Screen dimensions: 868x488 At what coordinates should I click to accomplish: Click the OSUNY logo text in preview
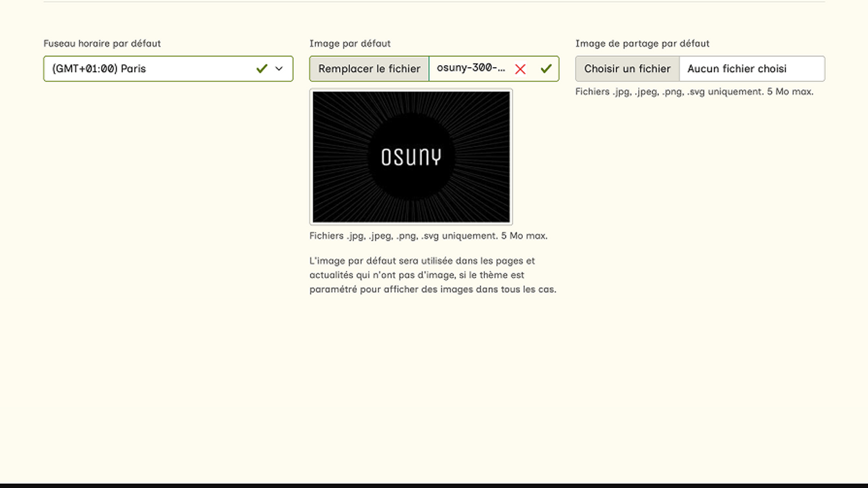pos(411,157)
